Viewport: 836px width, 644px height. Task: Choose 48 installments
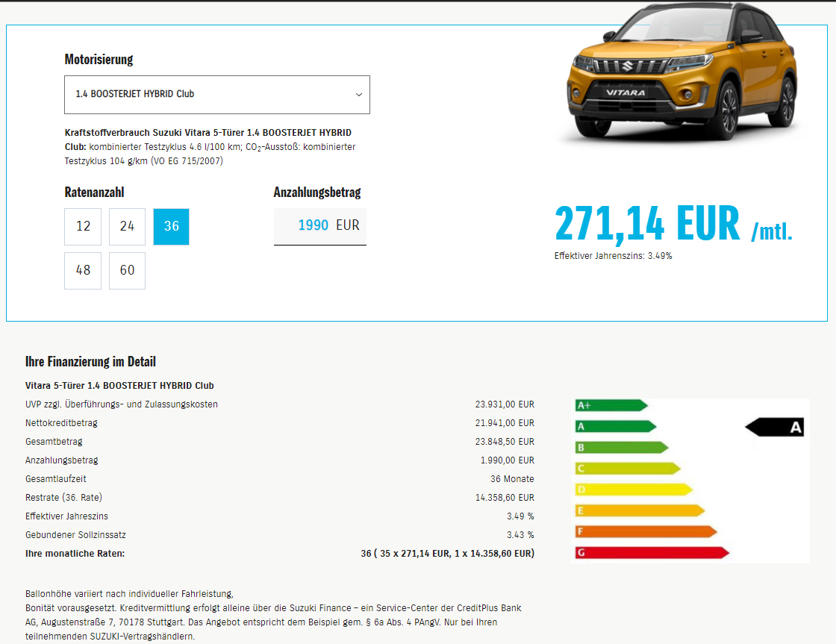coord(83,271)
